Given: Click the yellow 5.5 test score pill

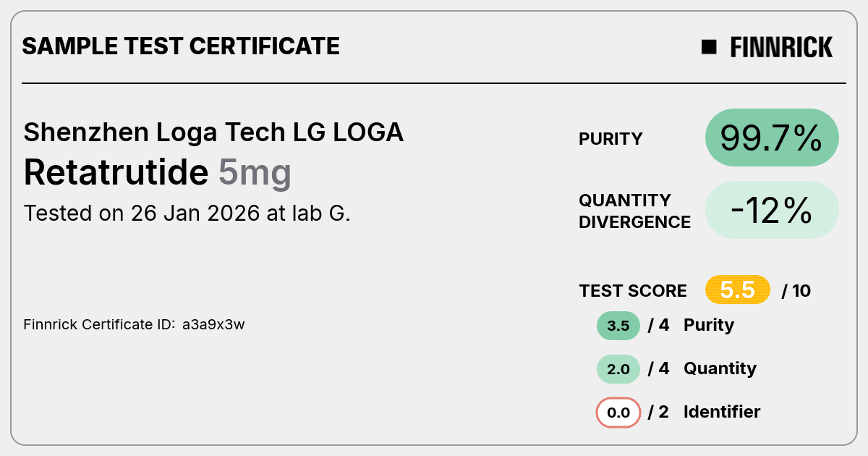Looking at the screenshot, I should point(738,290).
